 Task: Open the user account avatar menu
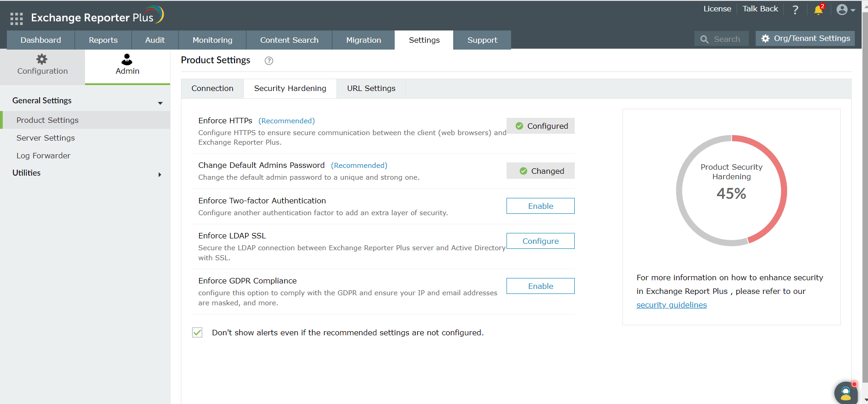pos(845,10)
